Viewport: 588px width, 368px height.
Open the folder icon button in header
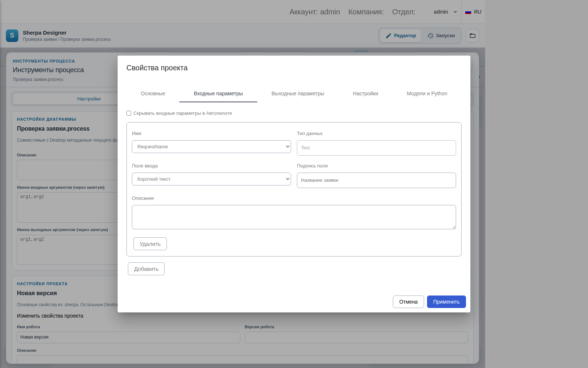coord(473,36)
